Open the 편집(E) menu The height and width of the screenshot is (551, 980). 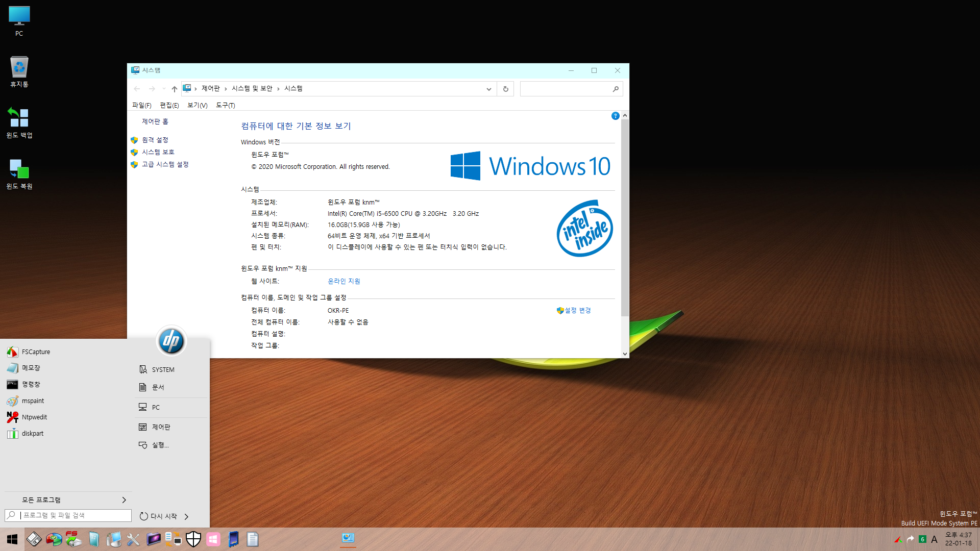pos(169,105)
